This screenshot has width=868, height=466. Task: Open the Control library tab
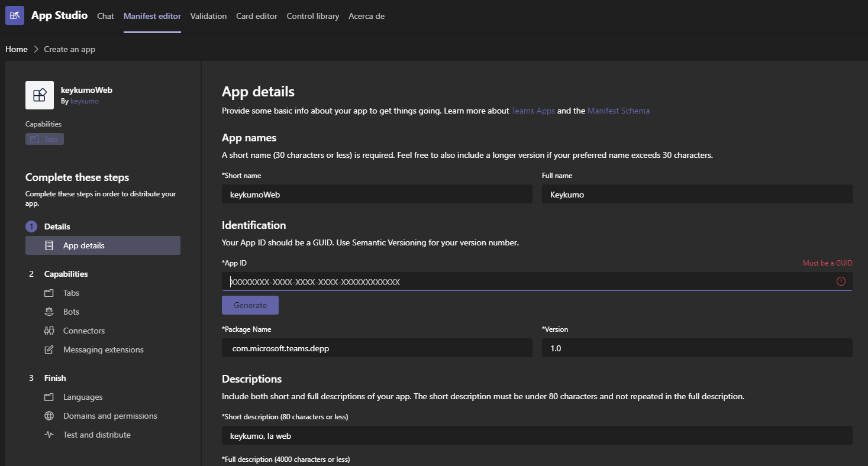point(313,16)
